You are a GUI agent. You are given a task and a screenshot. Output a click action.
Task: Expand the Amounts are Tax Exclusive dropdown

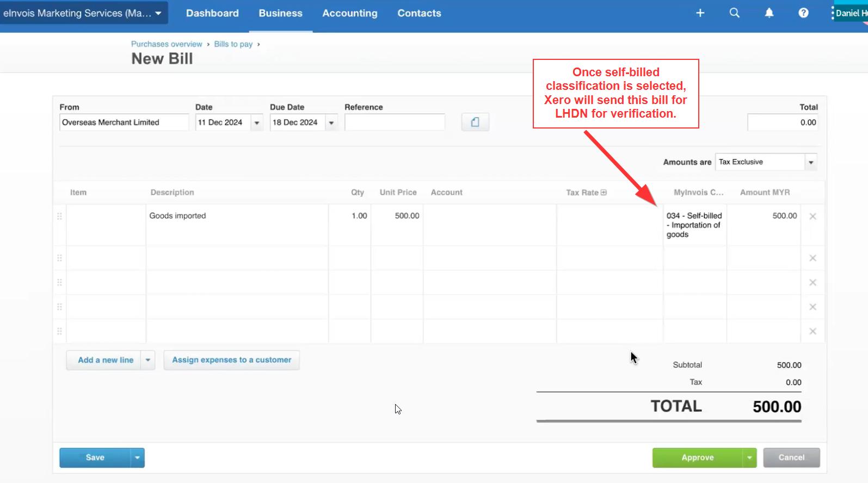click(x=811, y=162)
